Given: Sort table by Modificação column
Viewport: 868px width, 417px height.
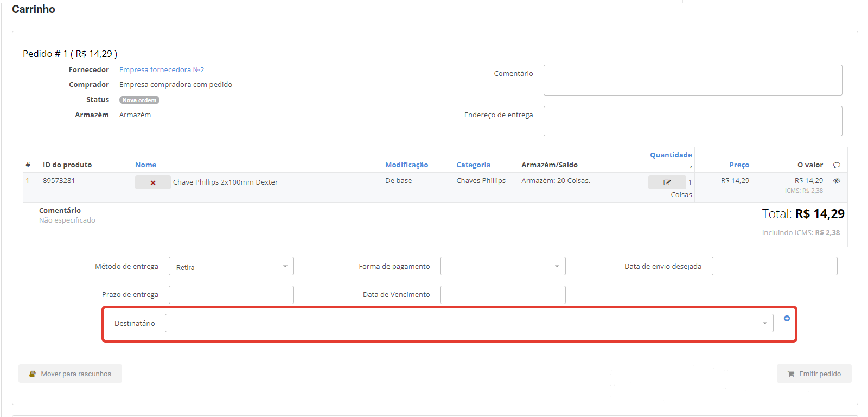Looking at the screenshot, I should [406, 165].
